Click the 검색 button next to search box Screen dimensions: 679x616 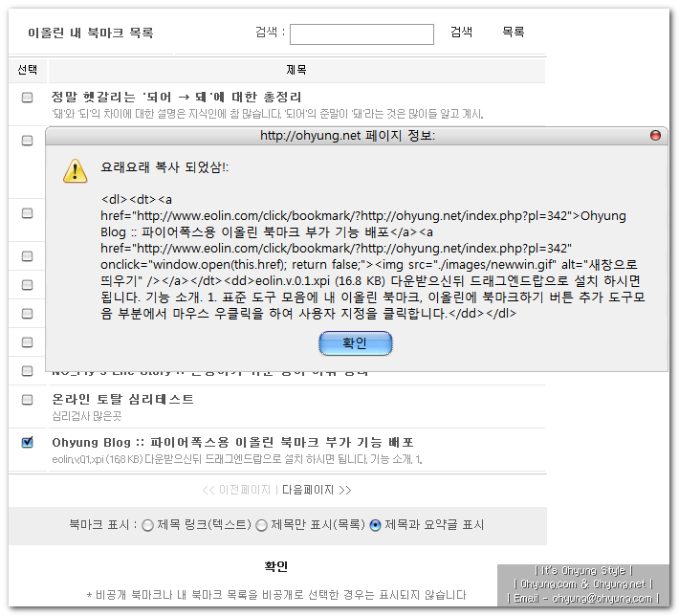[x=461, y=33]
